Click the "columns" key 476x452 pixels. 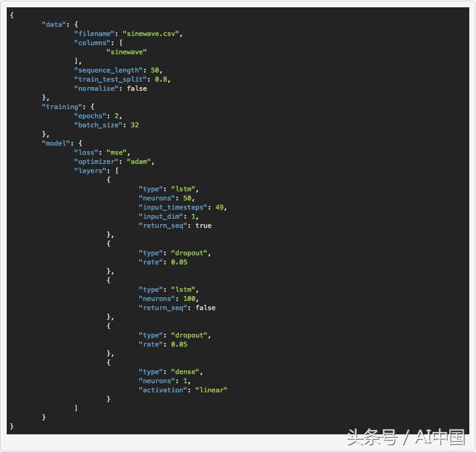click(92, 43)
